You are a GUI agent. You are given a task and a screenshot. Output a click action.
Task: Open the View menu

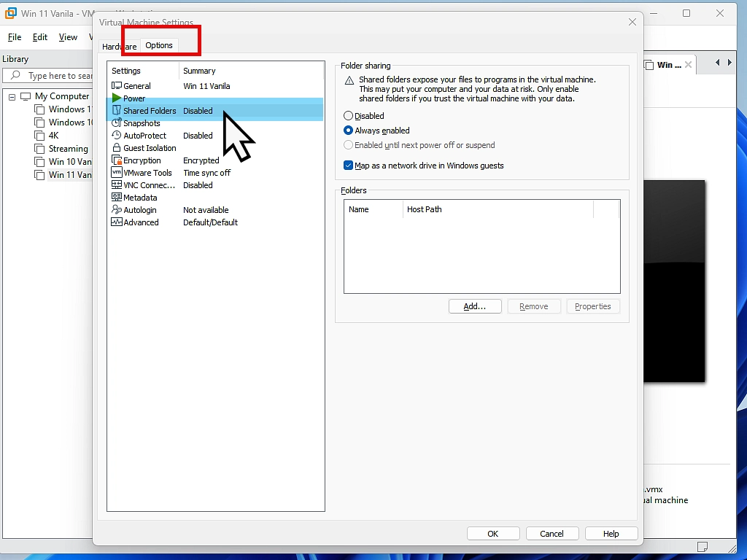tap(68, 37)
